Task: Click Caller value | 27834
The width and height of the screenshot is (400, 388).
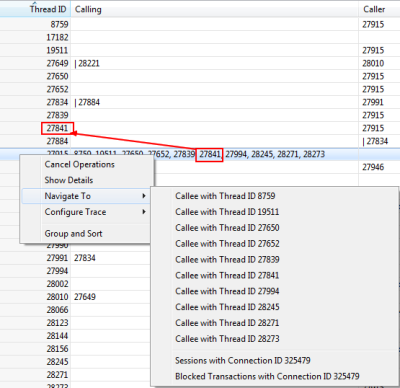Action: coord(375,141)
